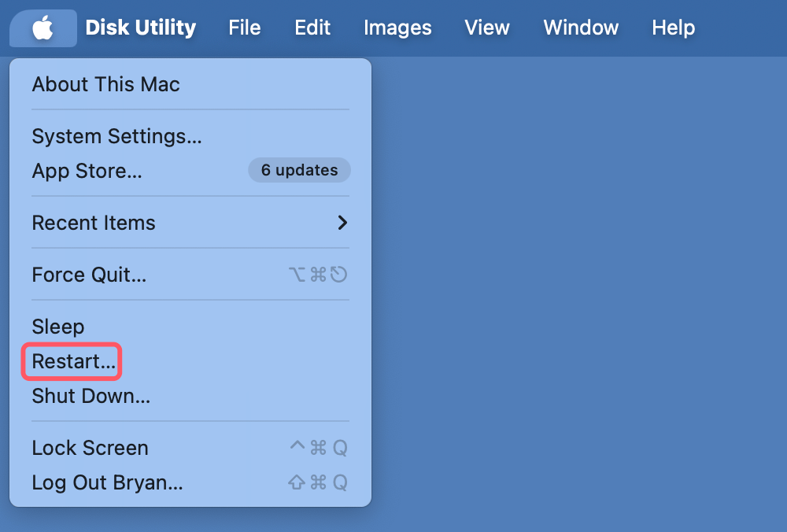Click the 6 updates badge

click(x=299, y=170)
